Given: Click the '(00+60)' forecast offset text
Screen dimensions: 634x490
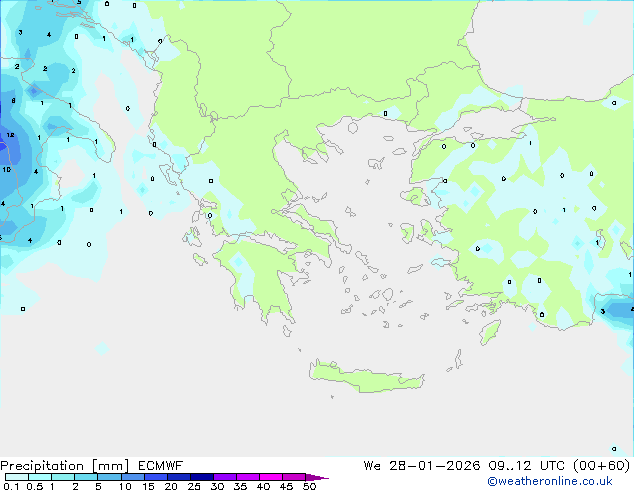Looking at the screenshot, I should coord(602,466).
